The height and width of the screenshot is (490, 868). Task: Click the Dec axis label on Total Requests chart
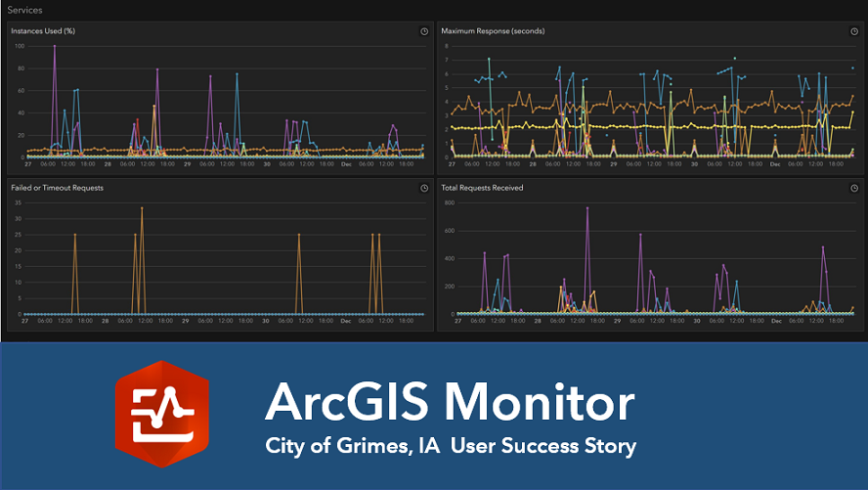click(777, 321)
